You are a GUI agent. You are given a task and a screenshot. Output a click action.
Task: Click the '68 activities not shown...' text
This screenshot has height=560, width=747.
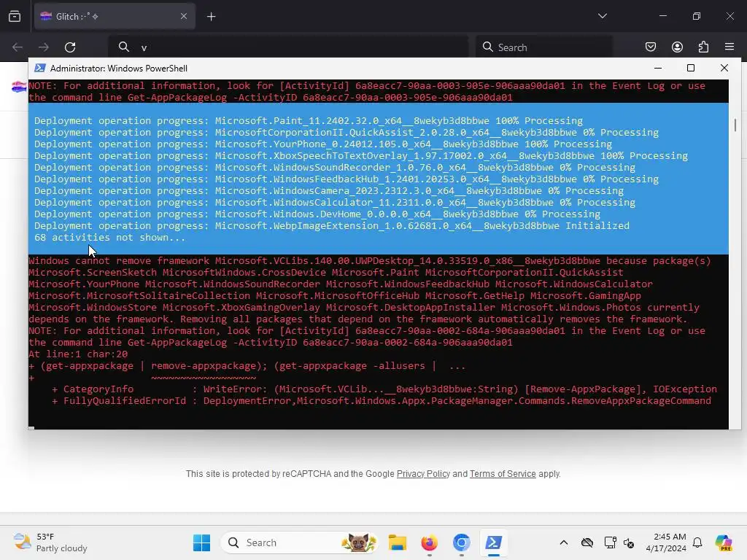click(109, 238)
